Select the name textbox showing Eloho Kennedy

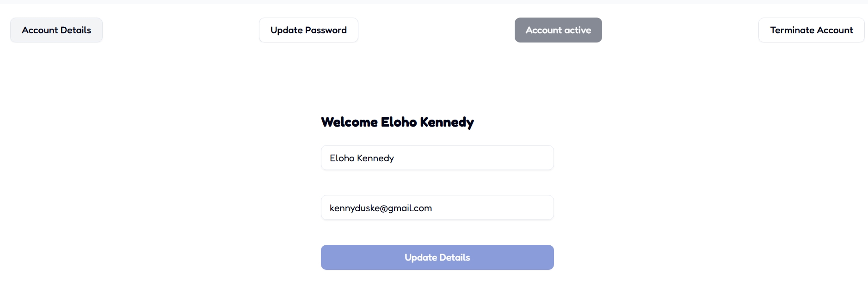(437, 158)
